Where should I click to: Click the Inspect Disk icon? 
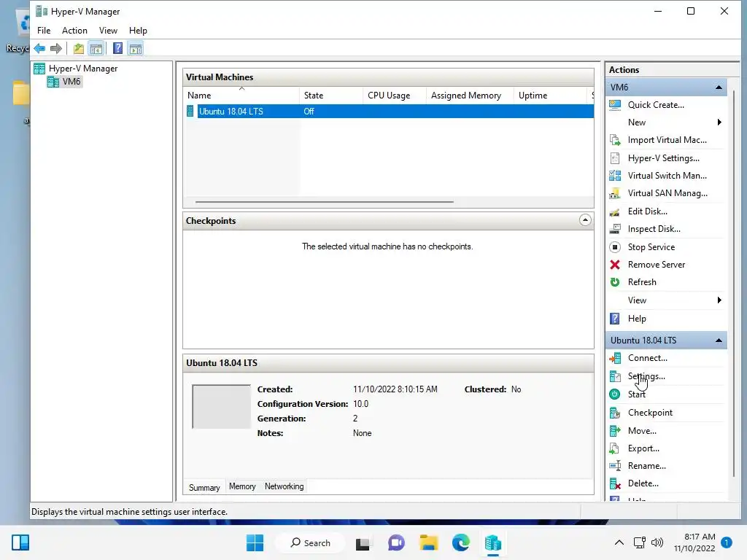[615, 229]
